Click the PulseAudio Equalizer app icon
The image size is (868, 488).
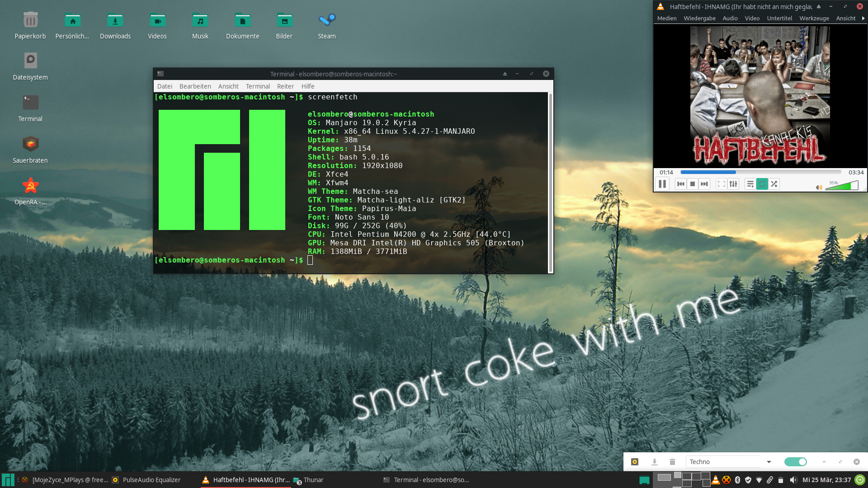click(x=635, y=462)
